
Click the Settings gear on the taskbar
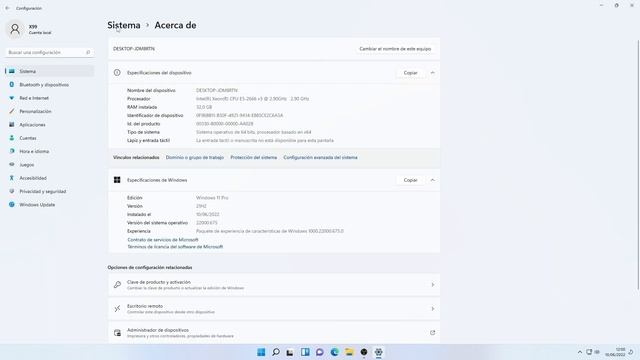[378, 352]
